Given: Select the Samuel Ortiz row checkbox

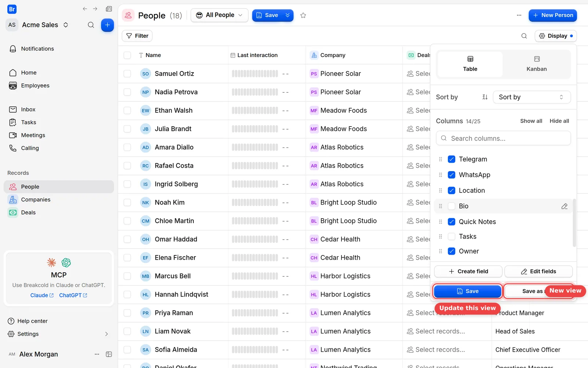Looking at the screenshot, I should point(127,74).
